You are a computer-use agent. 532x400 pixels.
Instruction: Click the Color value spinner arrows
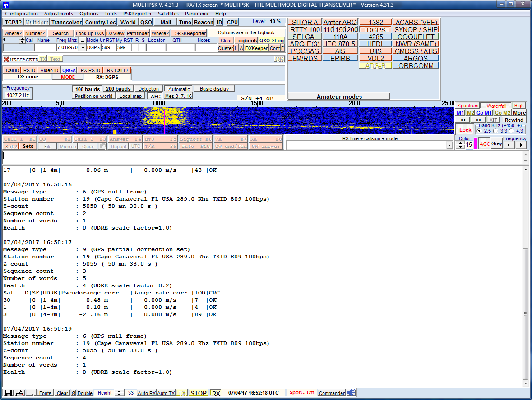[x=460, y=145]
